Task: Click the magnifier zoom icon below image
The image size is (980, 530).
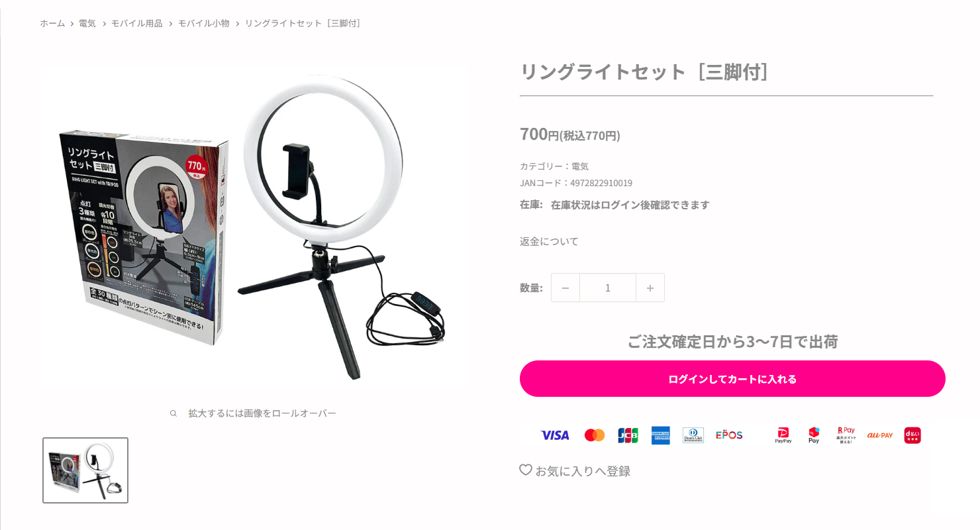Action: 173,413
